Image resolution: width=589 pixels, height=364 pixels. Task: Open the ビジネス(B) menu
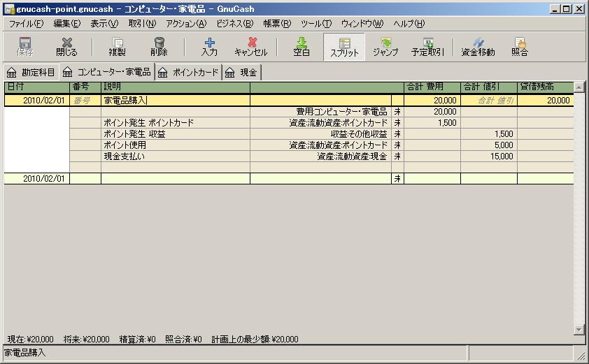coord(235,24)
